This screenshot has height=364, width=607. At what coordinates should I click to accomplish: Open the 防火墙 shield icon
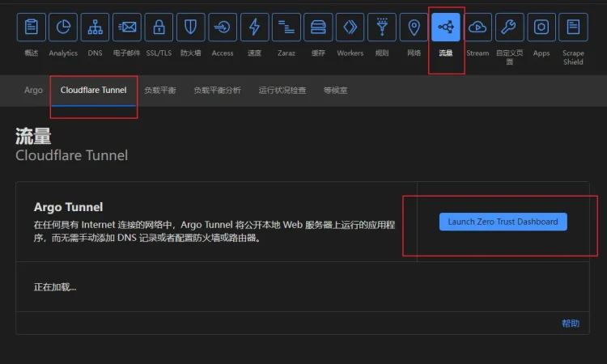(x=190, y=27)
